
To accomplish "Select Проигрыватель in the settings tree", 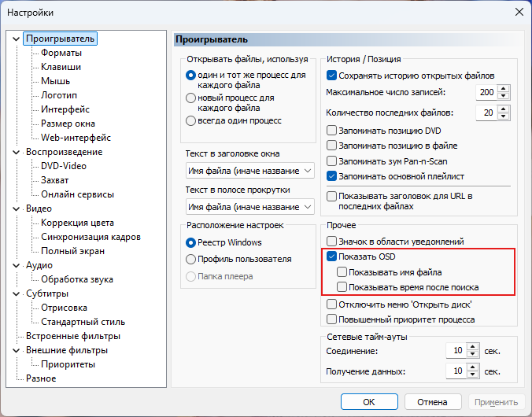I will coord(60,39).
